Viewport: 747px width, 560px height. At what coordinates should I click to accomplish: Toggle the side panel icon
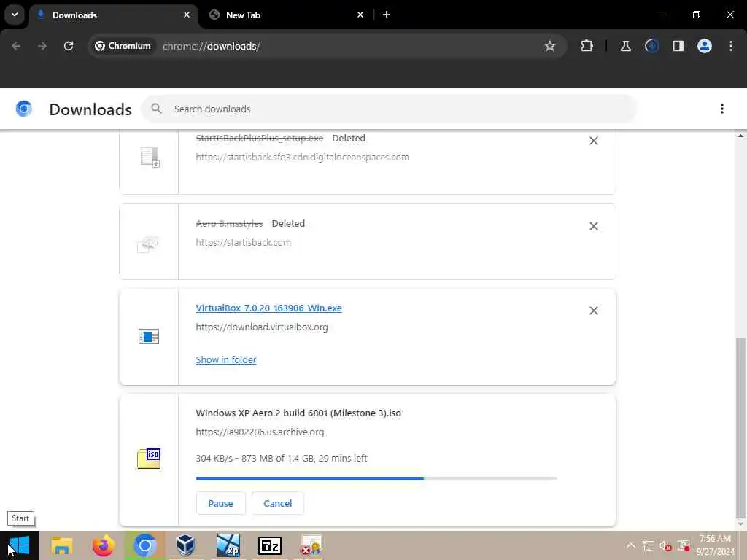pyautogui.click(x=678, y=46)
